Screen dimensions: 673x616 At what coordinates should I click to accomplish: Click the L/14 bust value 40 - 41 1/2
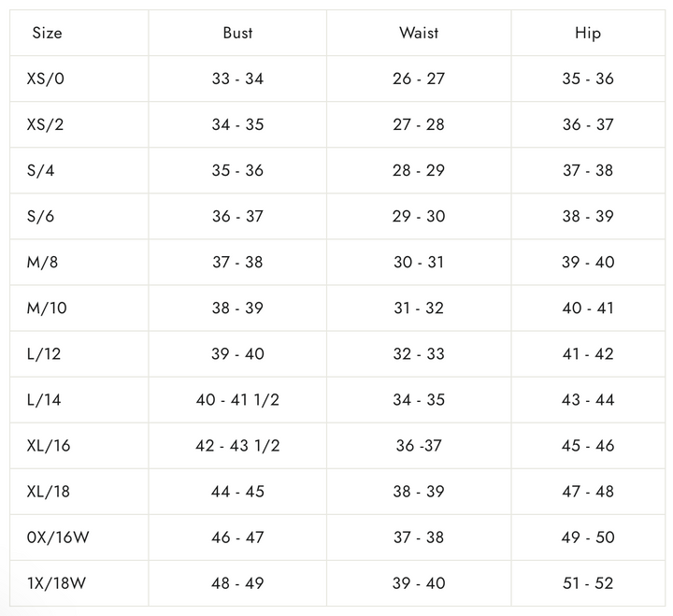tap(237, 399)
